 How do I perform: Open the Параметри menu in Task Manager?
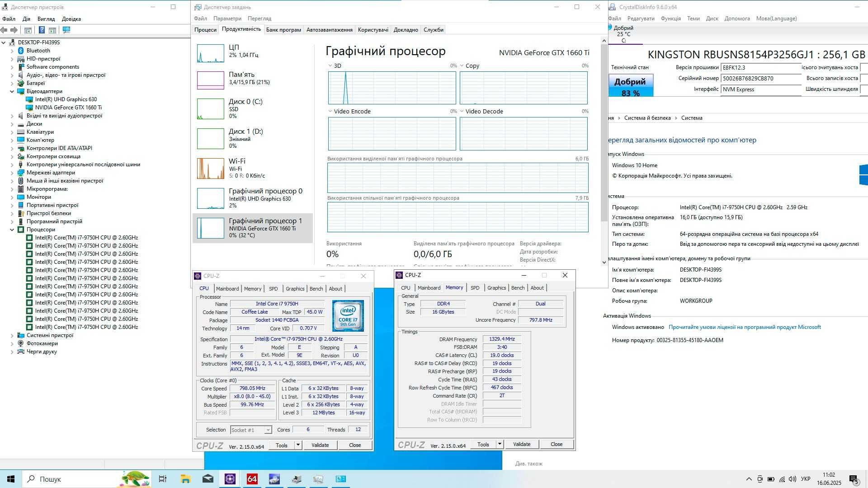pyautogui.click(x=227, y=19)
